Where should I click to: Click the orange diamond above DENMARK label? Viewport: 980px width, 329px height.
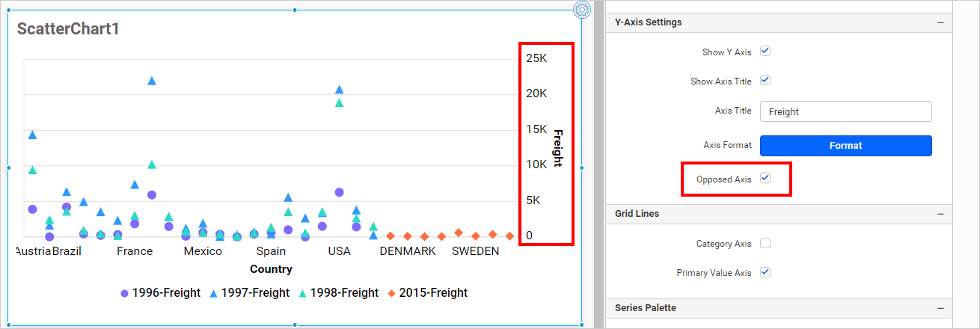[407, 236]
